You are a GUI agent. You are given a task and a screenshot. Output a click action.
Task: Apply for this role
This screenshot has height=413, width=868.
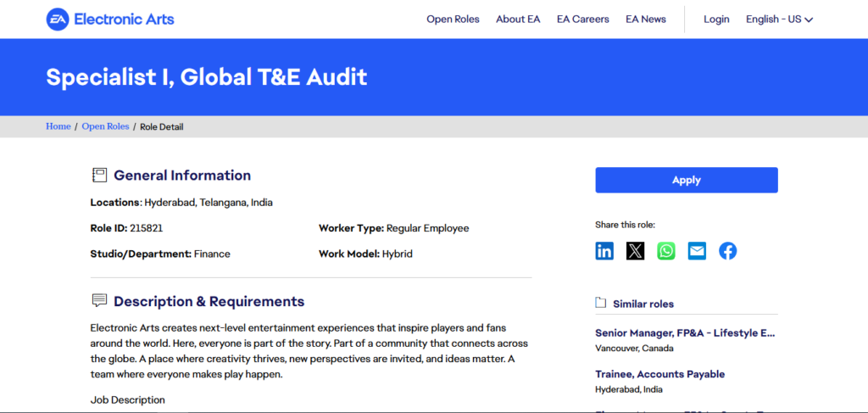click(687, 180)
